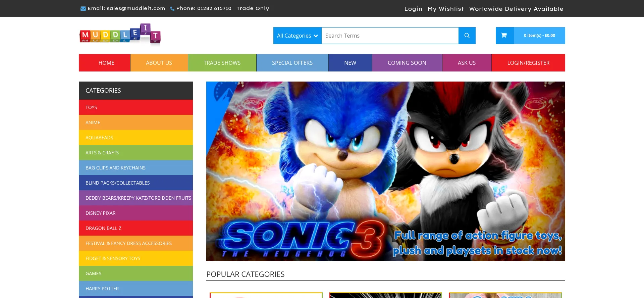This screenshot has width=644, height=298.
Task: Select the DRAGON BALL Z category
Action: (x=136, y=228)
